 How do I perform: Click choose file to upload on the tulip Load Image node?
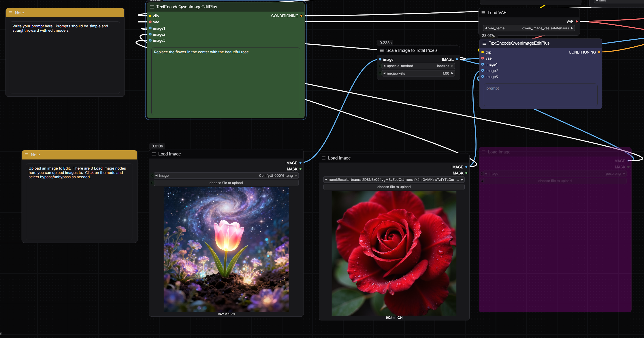[226, 183]
